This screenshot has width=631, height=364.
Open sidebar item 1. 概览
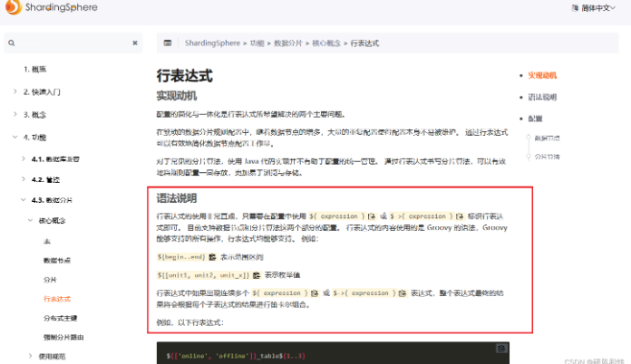tap(34, 69)
